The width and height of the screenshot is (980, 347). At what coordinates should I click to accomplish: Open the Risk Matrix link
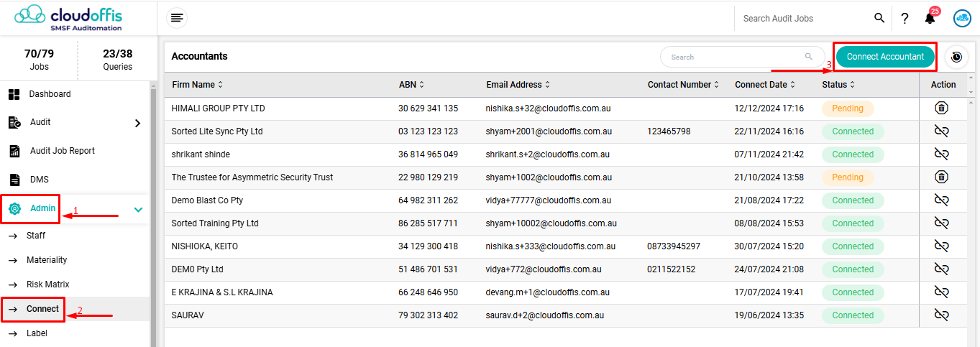pos(47,284)
